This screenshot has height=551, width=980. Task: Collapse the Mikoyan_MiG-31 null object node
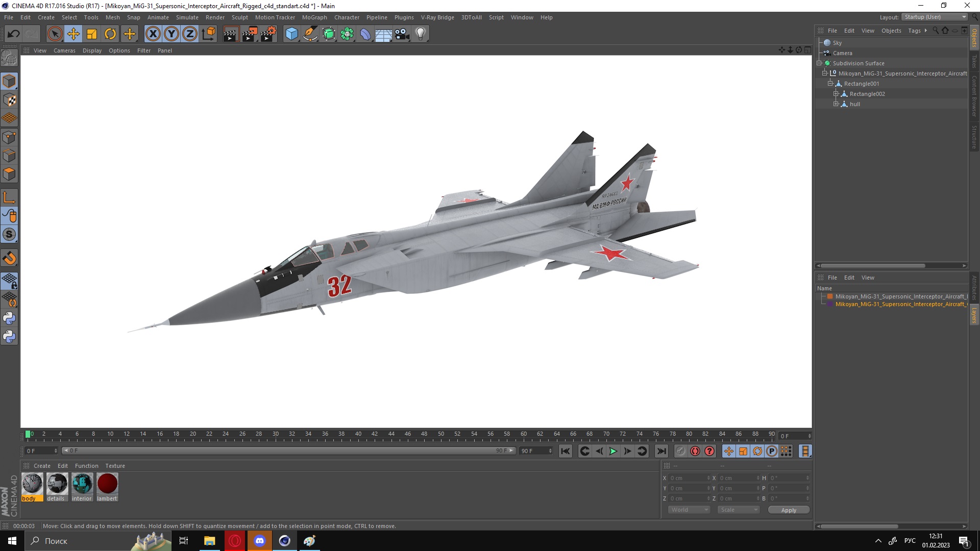click(x=824, y=73)
